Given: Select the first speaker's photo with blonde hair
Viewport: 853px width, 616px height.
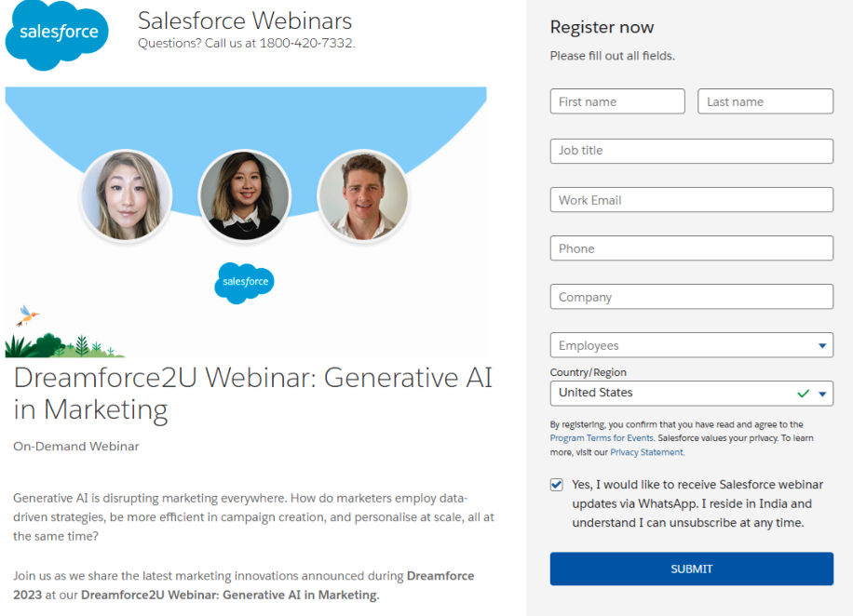Looking at the screenshot, I should tap(127, 195).
